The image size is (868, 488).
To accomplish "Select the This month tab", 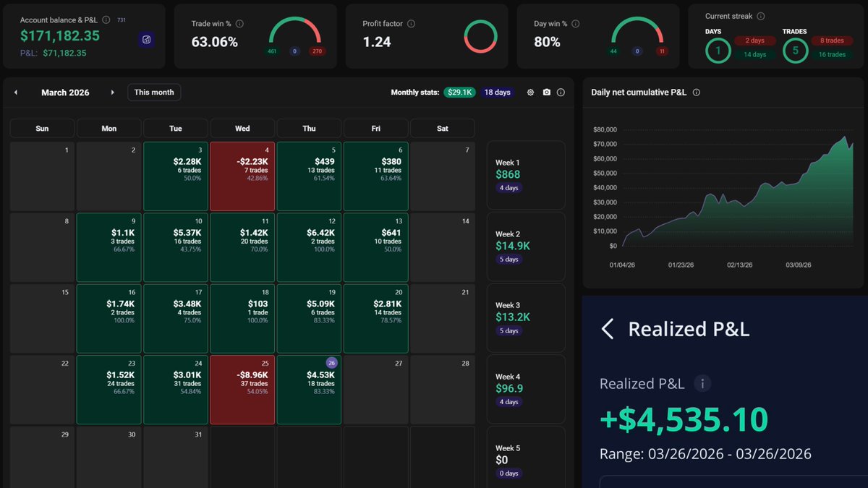I will 153,92.
